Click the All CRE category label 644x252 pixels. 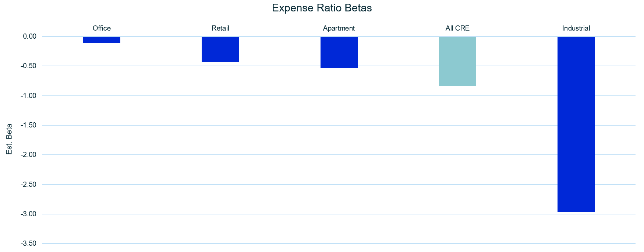tap(457, 28)
